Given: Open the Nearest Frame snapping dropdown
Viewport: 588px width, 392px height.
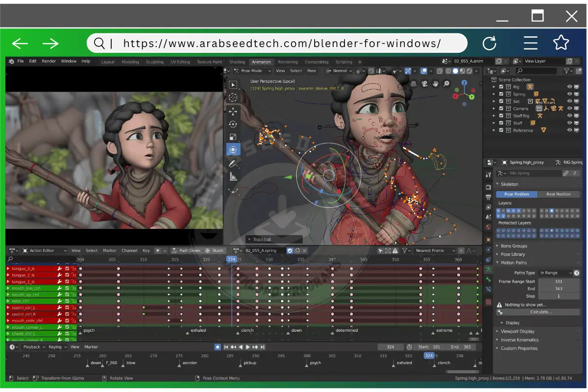Looking at the screenshot, I should (435, 250).
